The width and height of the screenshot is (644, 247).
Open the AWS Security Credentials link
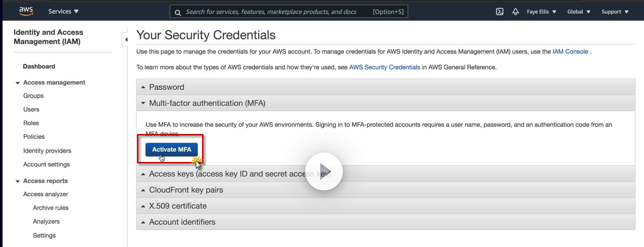pos(384,67)
